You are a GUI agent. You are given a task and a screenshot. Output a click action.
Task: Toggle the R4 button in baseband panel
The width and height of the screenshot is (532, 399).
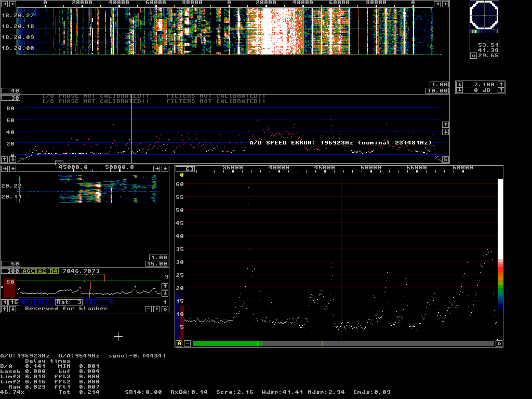click(54, 271)
